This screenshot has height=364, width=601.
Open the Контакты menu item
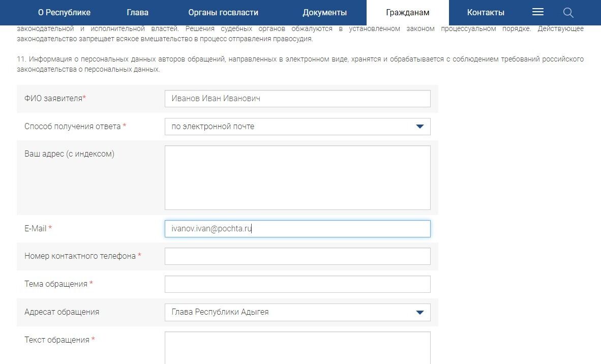[x=486, y=13]
